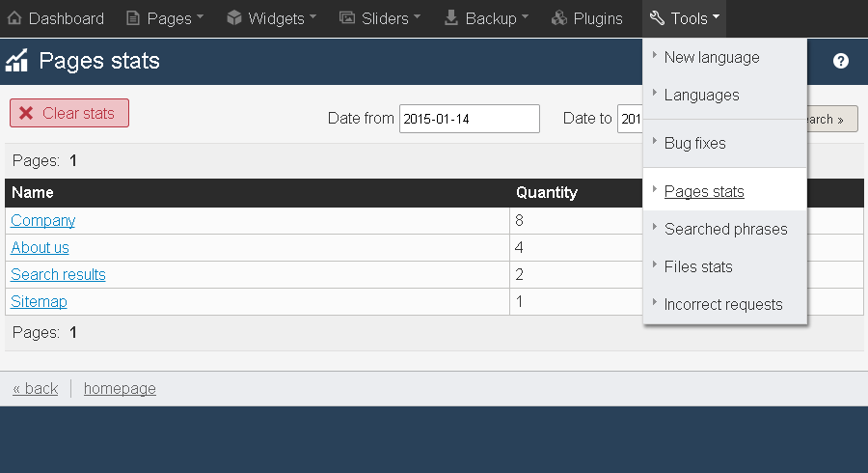The height and width of the screenshot is (473, 868).
Task: Click the Pages stats chart icon
Action: click(x=16, y=61)
